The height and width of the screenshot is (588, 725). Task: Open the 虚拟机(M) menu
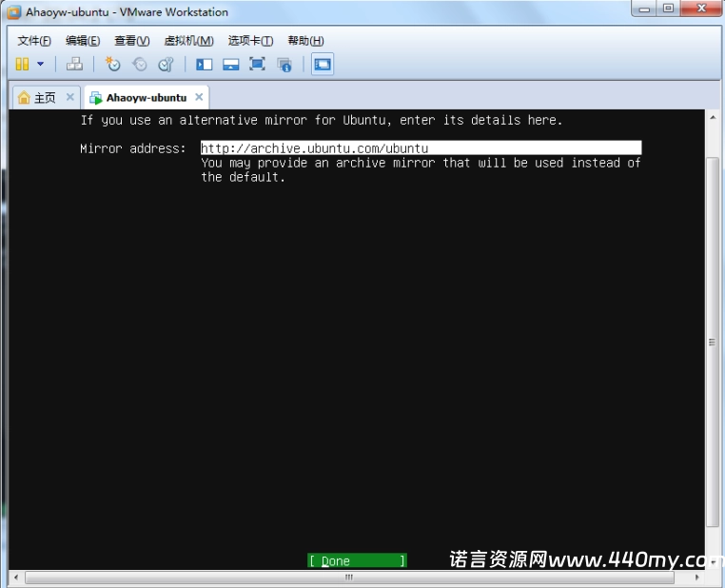click(x=188, y=41)
